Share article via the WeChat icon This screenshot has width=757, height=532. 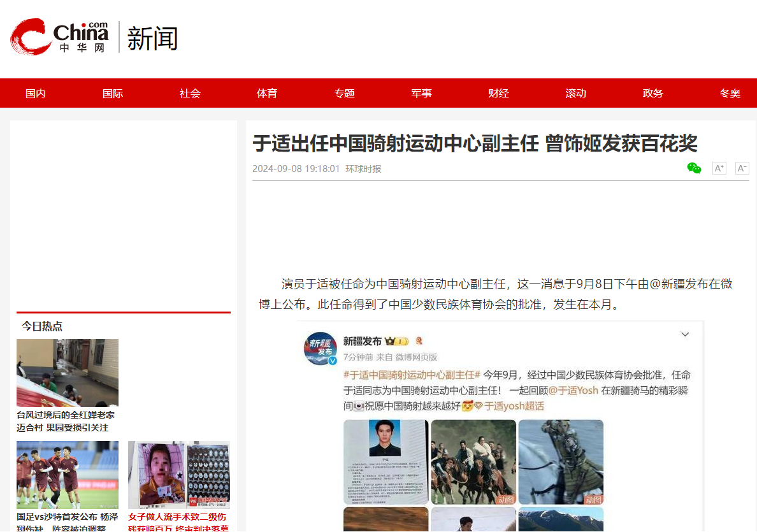[695, 168]
